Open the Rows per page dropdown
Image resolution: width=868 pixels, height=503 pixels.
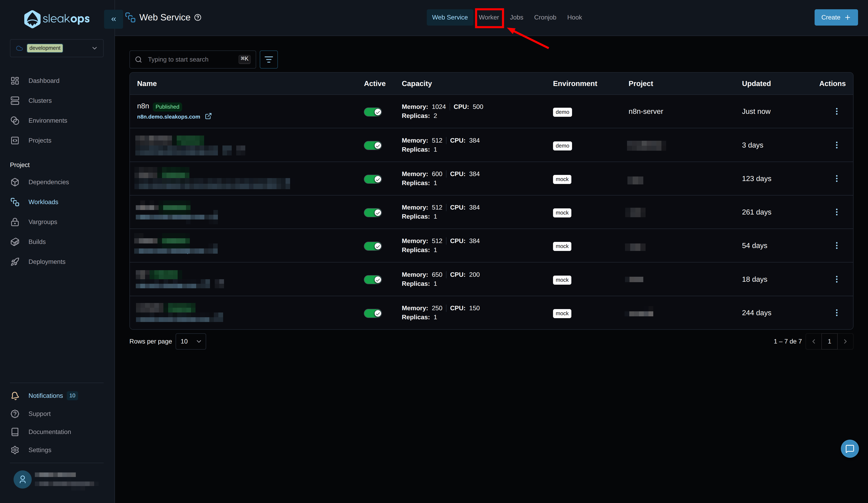click(x=191, y=341)
